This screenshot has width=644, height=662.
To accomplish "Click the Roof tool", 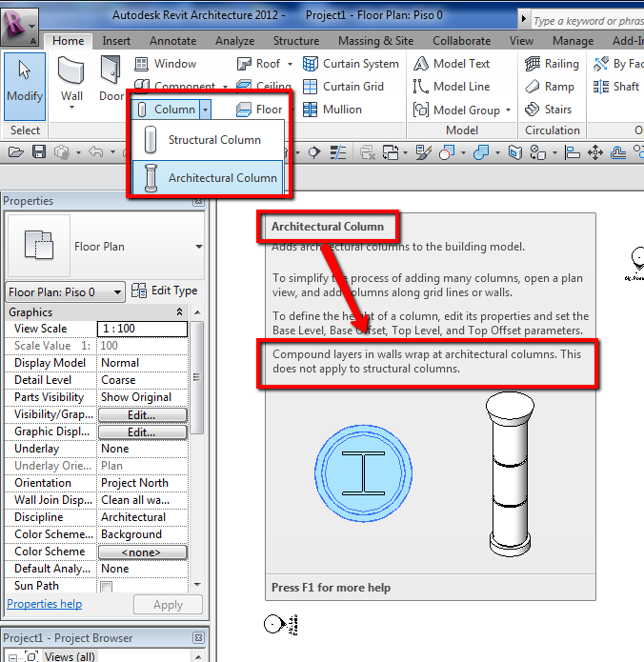I will pyautogui.click(x=258, y=64).
